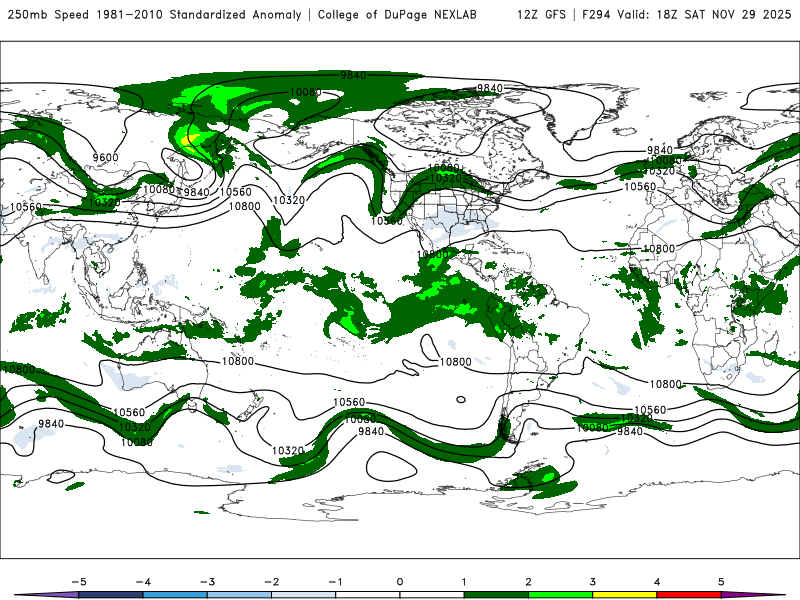Click the '12Z GFS' model run label
The width and height of the screenshot is (800, 600).
coord(541,15)
